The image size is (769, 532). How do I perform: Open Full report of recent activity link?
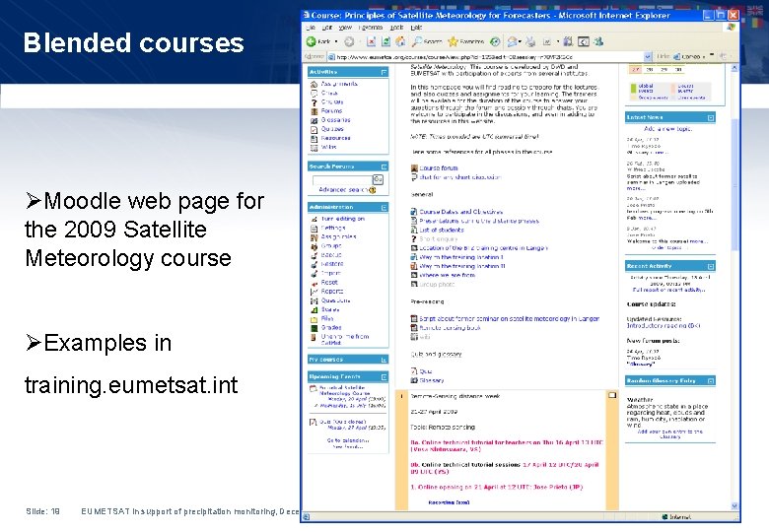[x=669, y=290]
